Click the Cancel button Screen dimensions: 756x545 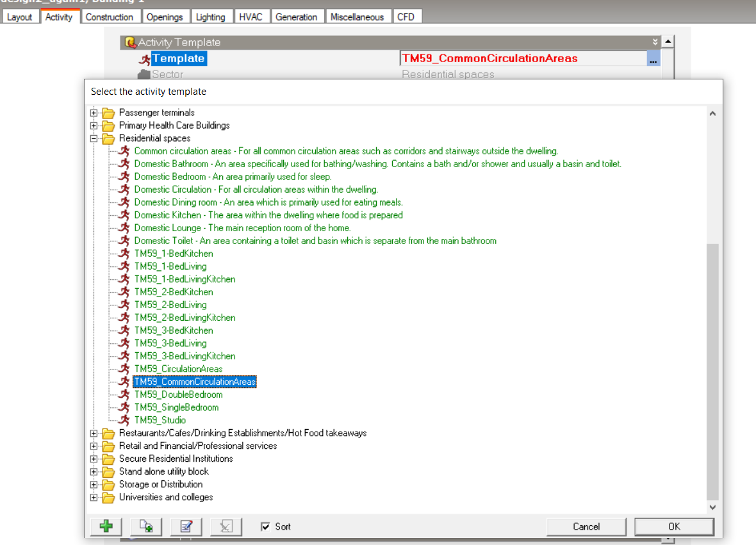[x=586, y=526]
